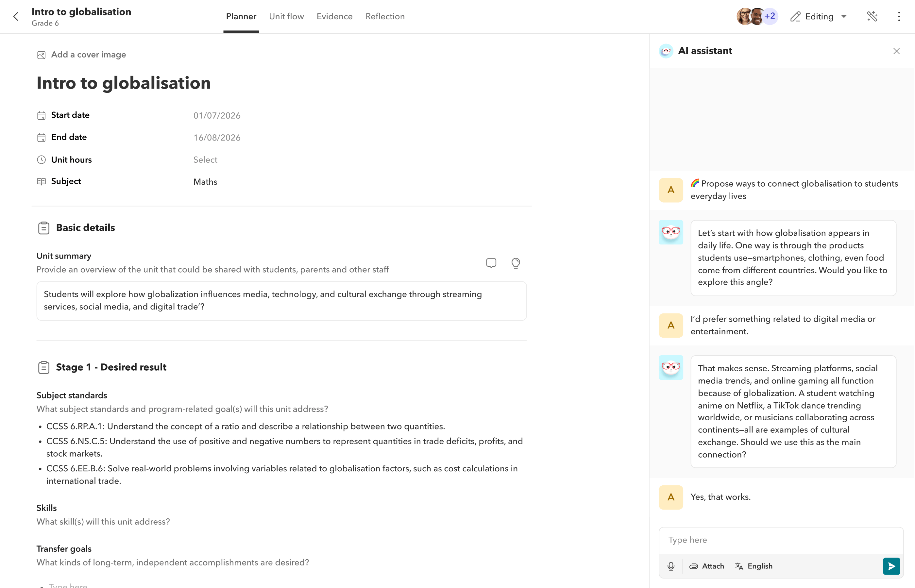The height and width of the screenshot is (588, 915).
Task: Click the lightbulb suggestion icon for Unit summary
Action: 516,263
